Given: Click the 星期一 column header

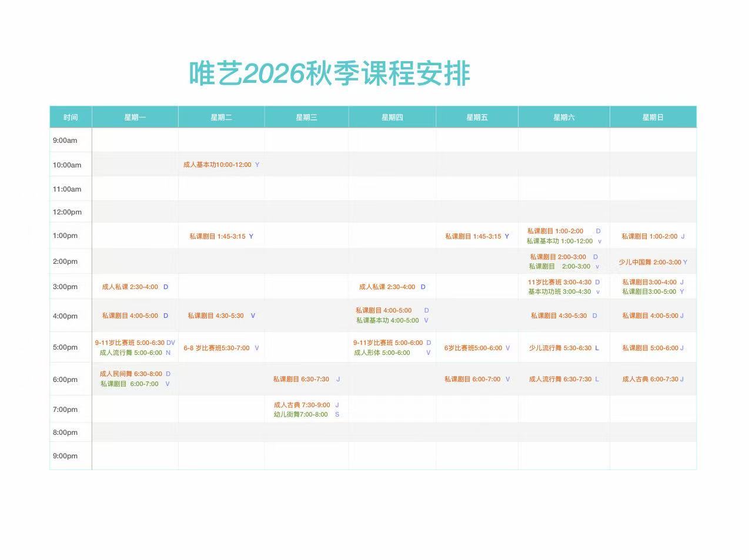Looking at the screenshot, I should [135, 118].
